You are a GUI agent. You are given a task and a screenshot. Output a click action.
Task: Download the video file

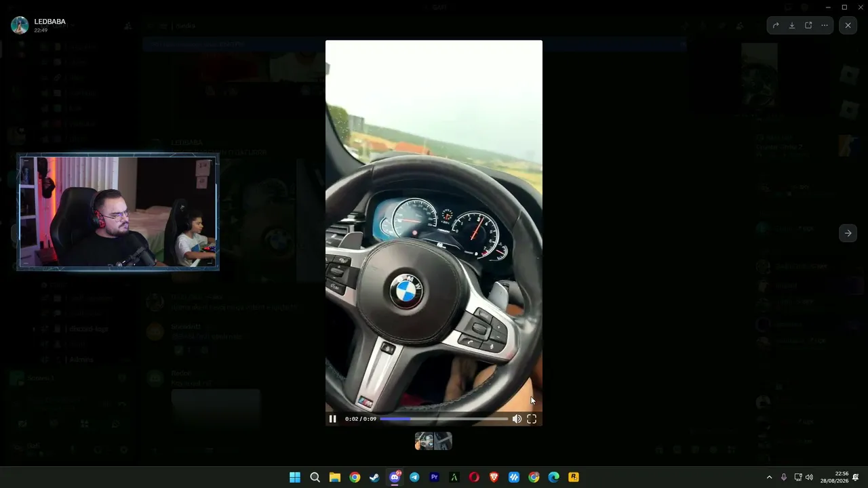pos(792,26)
